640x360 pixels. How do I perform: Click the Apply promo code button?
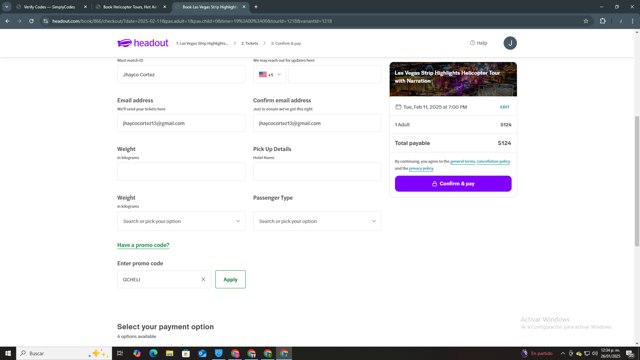[x=230, y=279]
